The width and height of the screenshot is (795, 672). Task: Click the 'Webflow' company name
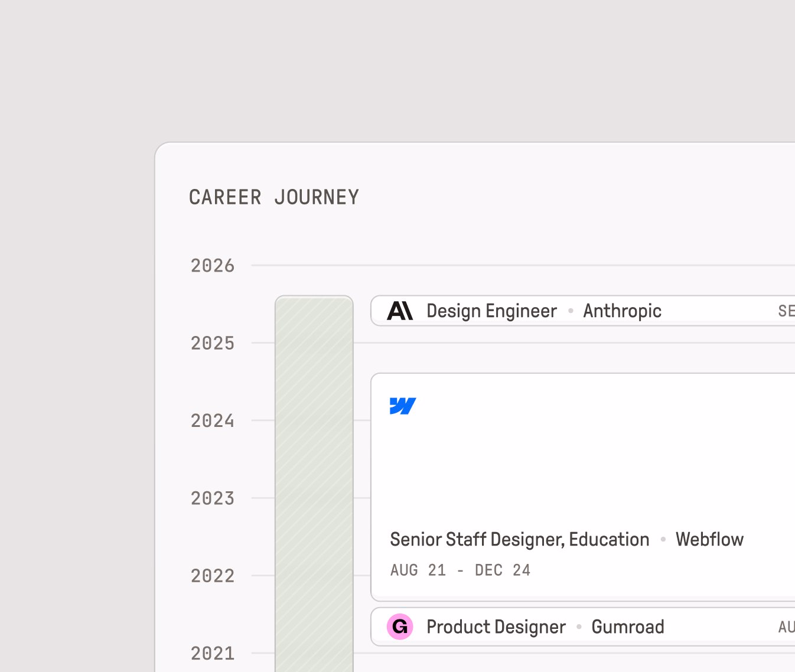[x=710, y=540]
